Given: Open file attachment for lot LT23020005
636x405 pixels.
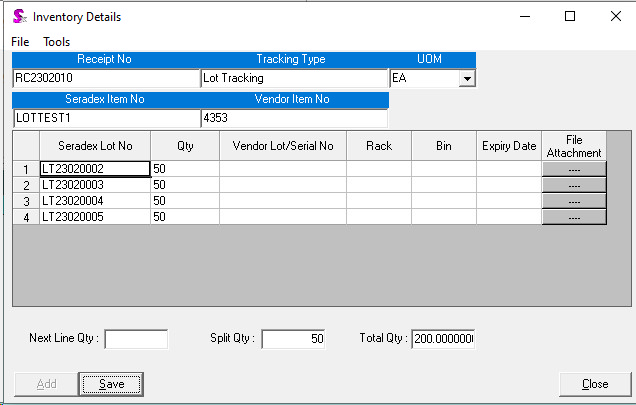Looking at the screenshot, I should (574, 217).
